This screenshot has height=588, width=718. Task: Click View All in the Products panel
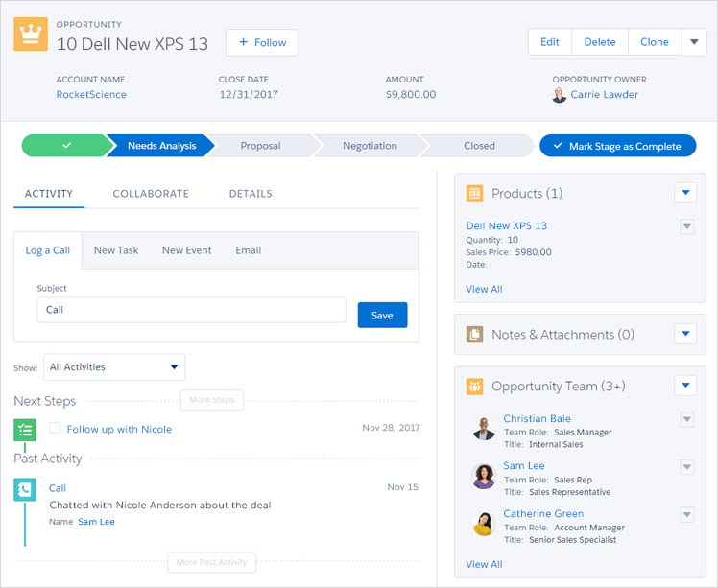[484, 289]
